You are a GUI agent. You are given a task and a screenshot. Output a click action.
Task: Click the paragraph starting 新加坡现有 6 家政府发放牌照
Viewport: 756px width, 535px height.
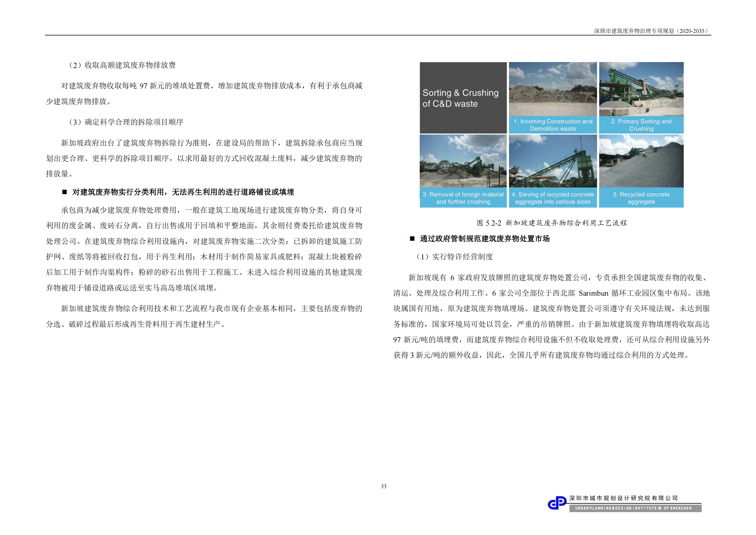[x=551, y=316]
